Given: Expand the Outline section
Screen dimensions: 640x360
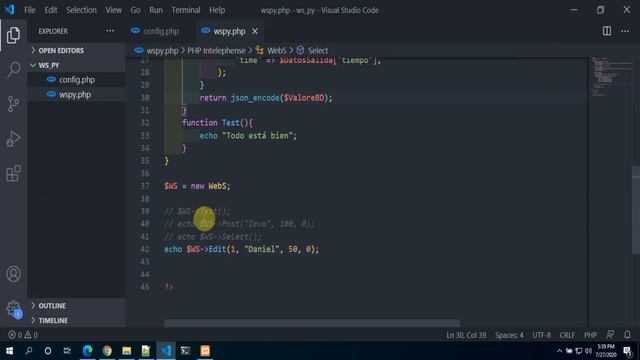Looking at the screenshot, I should click(x=76, y=306).
